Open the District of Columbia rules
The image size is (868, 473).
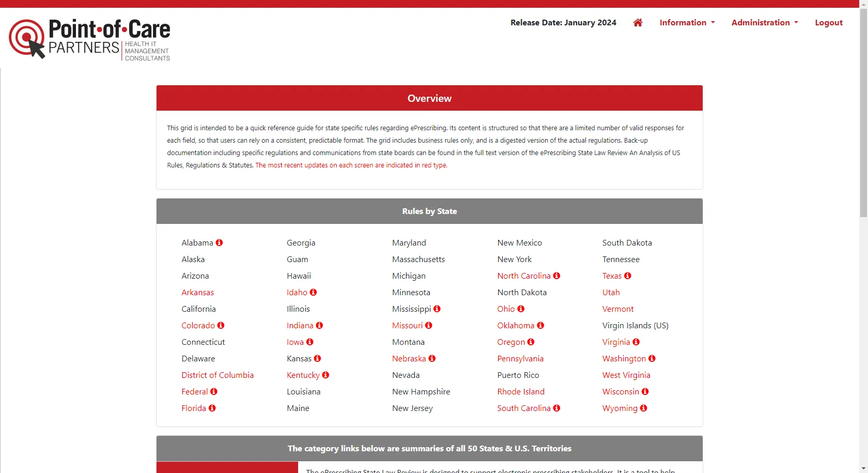click(218, 375)
